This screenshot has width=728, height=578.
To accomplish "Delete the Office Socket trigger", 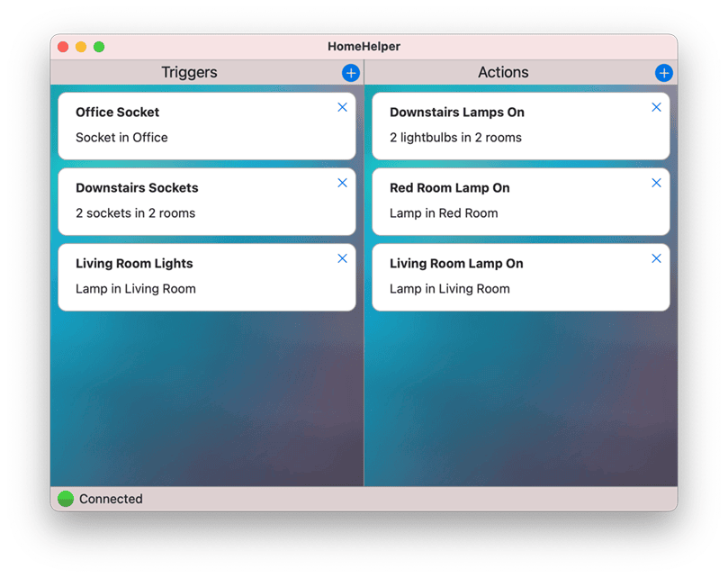I will pyautogui.click(x=342, y=107).
